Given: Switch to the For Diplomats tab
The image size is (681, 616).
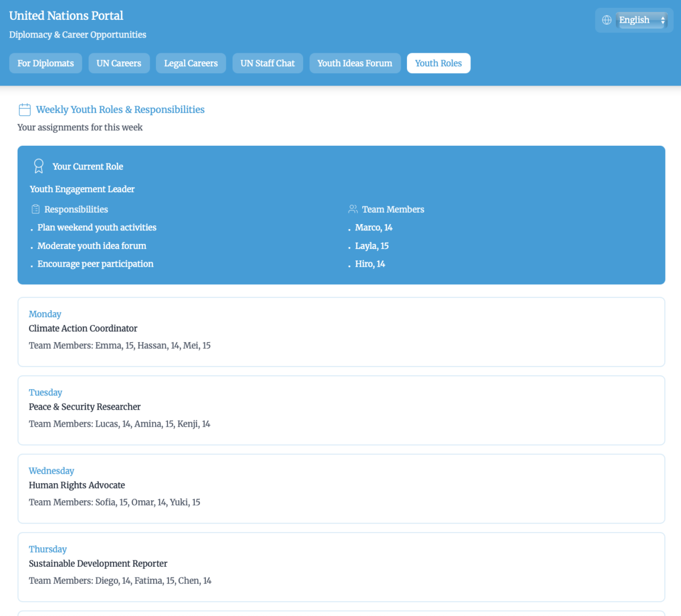Looking at the screenshot, I should [46, 64].
